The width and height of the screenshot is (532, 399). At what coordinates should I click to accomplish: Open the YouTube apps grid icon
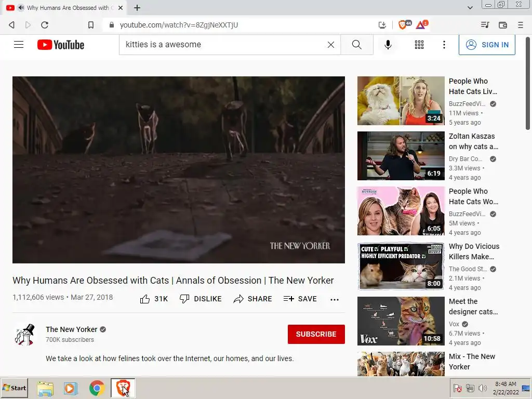pos(419,45)
